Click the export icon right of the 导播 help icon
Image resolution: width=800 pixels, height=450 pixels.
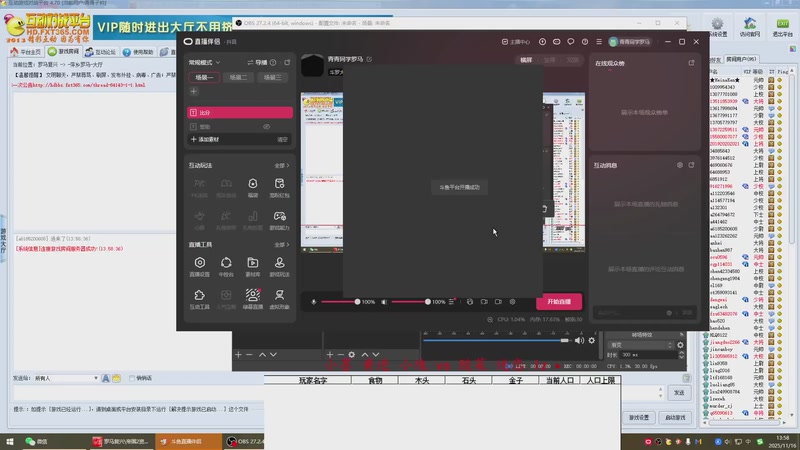coord(287,62)
